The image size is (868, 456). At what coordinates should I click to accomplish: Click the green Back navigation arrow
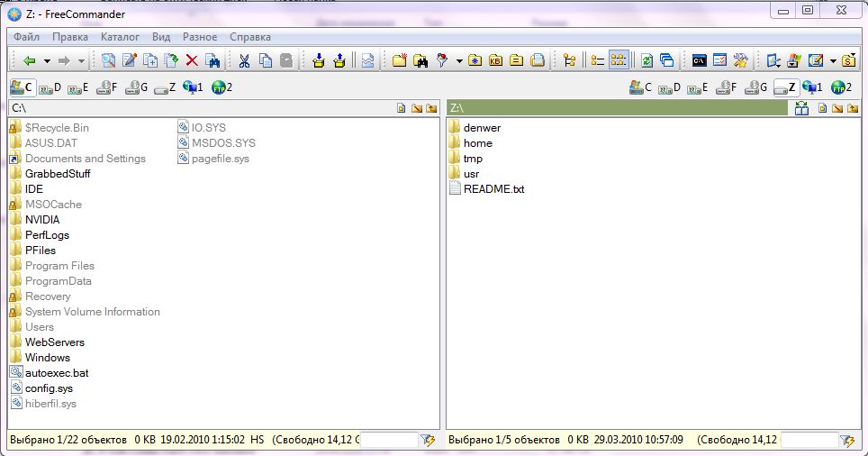29,60
